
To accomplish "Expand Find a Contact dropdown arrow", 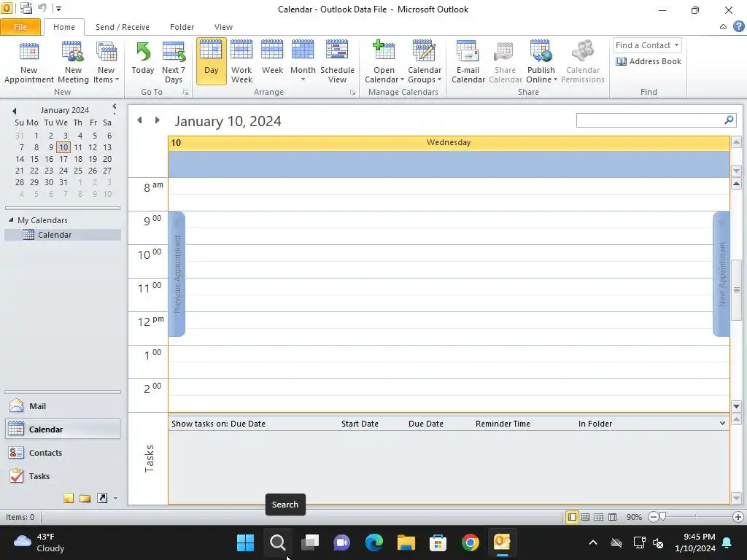I will click(x=676, y=45).
